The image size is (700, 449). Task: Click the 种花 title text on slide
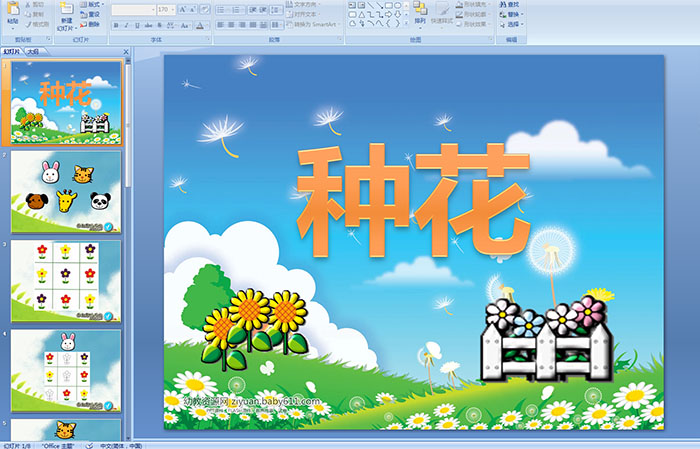click(413, 200)
